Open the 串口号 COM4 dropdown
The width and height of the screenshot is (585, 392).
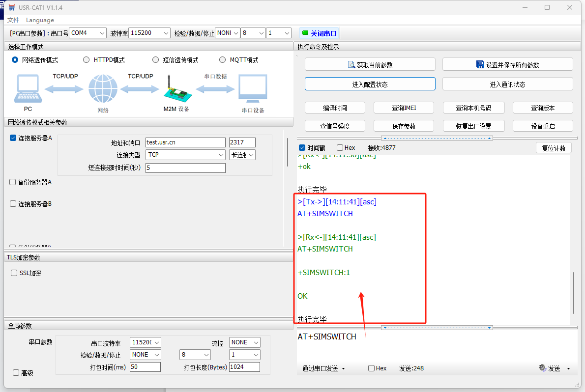[88, 33]
